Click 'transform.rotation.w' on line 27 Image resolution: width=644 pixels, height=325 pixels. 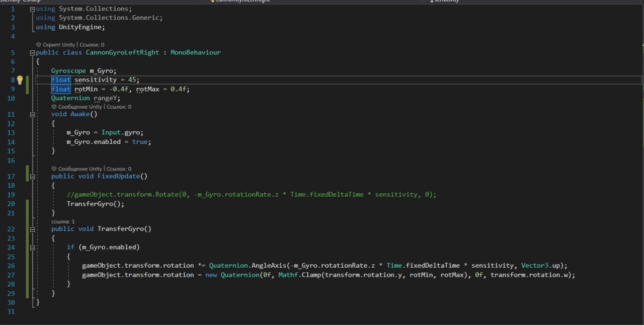(529, 275)
